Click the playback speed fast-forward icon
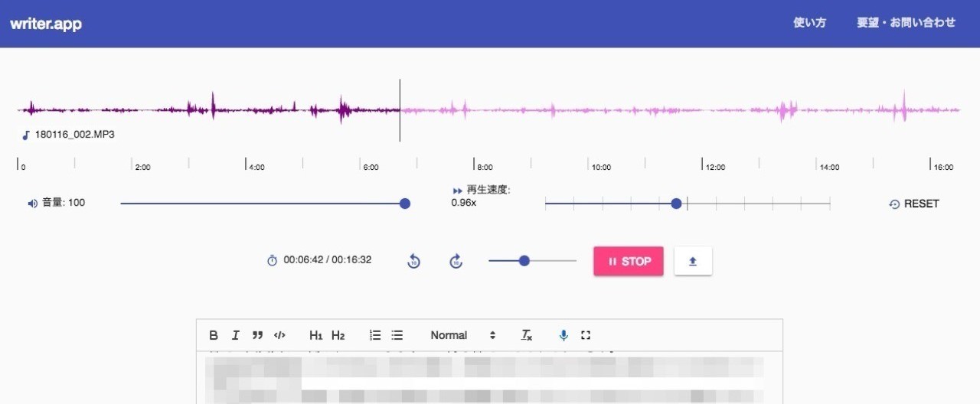 tap(458, 191)
